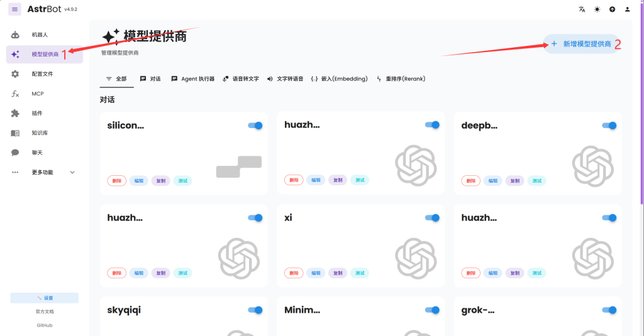Open the user account icon
Viewport: 644px width, 336px height.
[627, 9]
